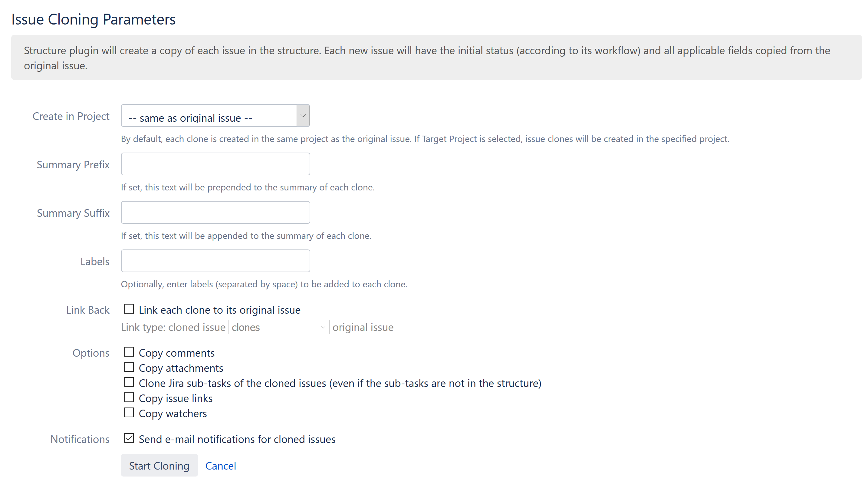Click the Labels input field
The width and height of the screenshot is (868, 485).
tap(215, 261)
